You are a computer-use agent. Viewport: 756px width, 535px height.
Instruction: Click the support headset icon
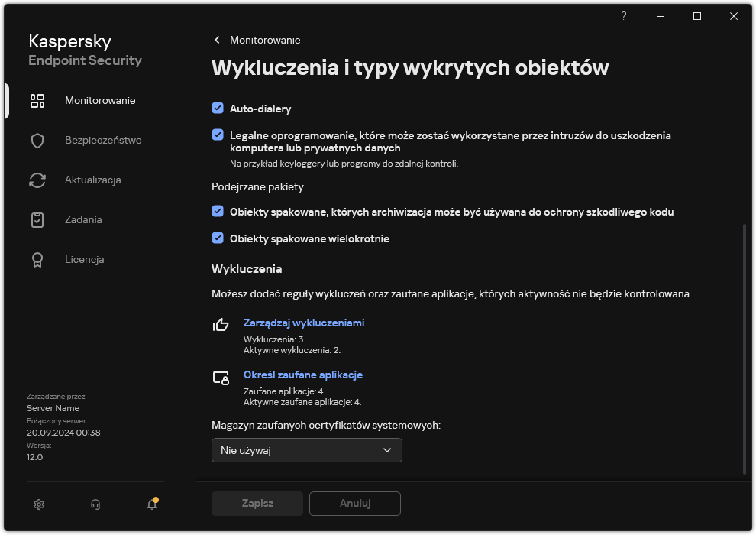click(95, 504)
